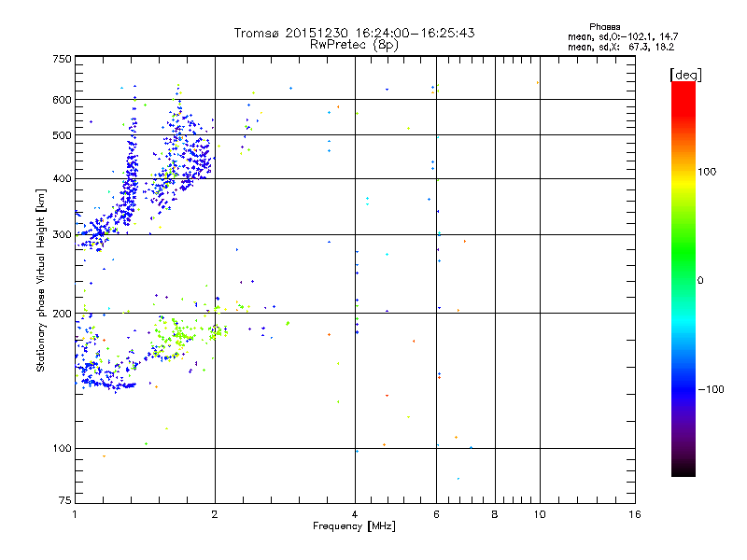This screenshot has width=747, height=560.
Task: Click the "Stationary phase Virtual Height [km]" axis label
Action: pyautogui.click(x=41, y=281)
